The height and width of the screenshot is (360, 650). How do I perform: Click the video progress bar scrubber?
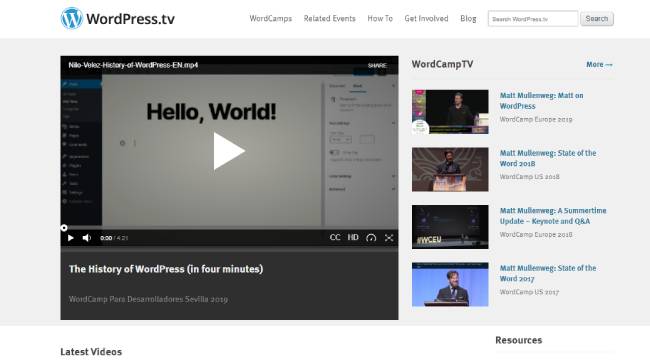pos(64,228)
